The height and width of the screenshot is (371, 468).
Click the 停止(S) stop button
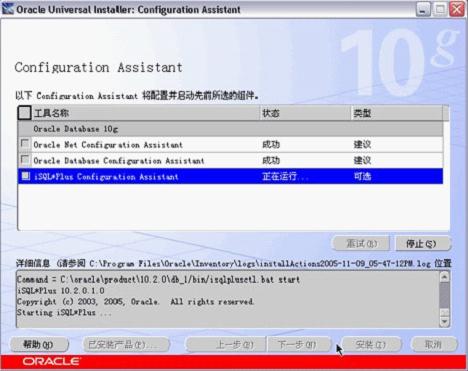[423, 244]
